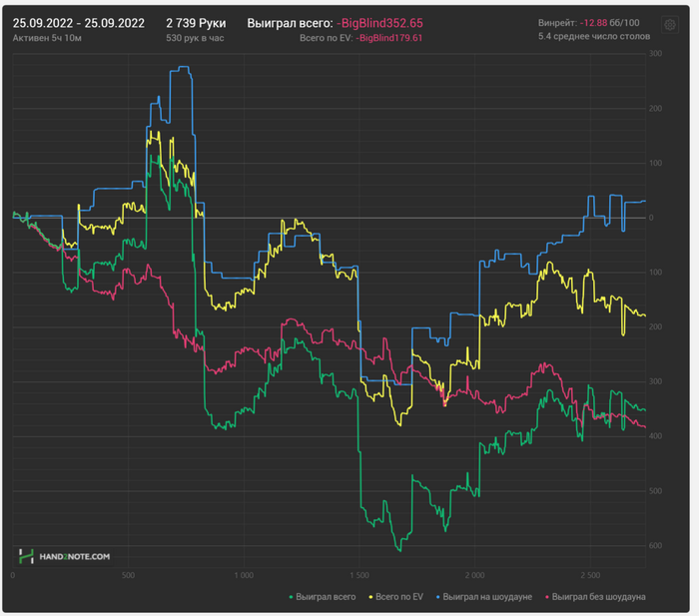Click green dot next to Выиграл всего
This screenshot has width=699, height=616.
pos(291,597)
